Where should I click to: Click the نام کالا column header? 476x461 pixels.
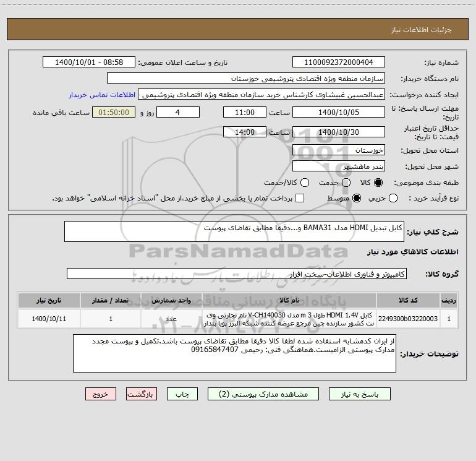(289, 300)
